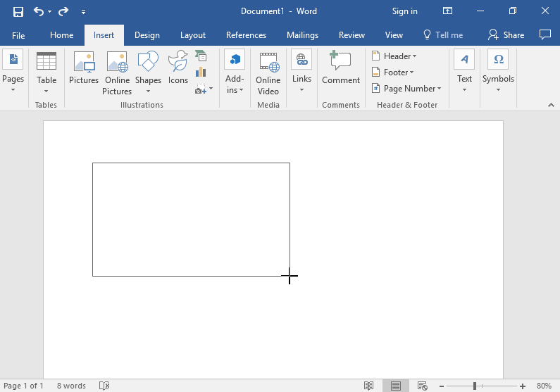Click the Share button
Screen dimensions: 560x392
coord(506,35)
